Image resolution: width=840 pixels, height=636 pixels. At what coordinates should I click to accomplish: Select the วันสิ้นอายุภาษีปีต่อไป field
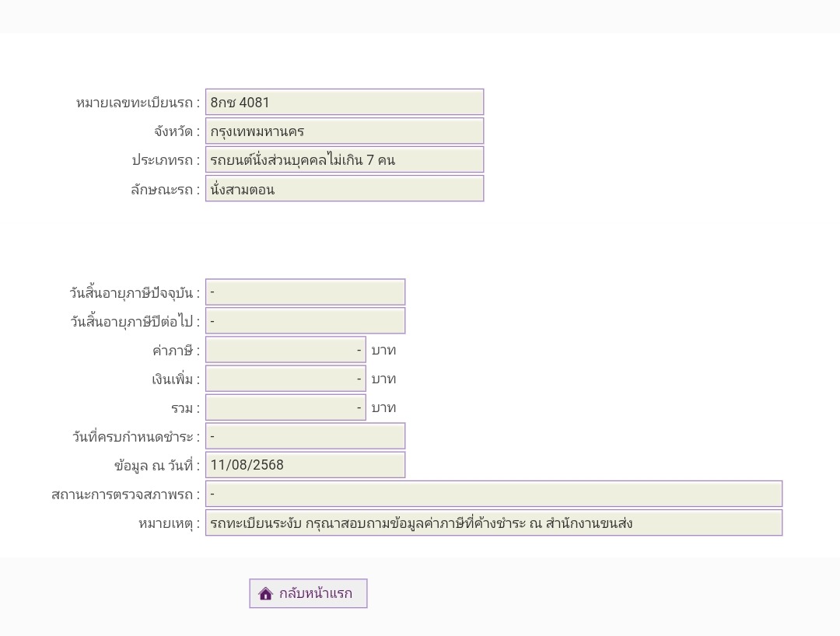[x=305, y=321]
